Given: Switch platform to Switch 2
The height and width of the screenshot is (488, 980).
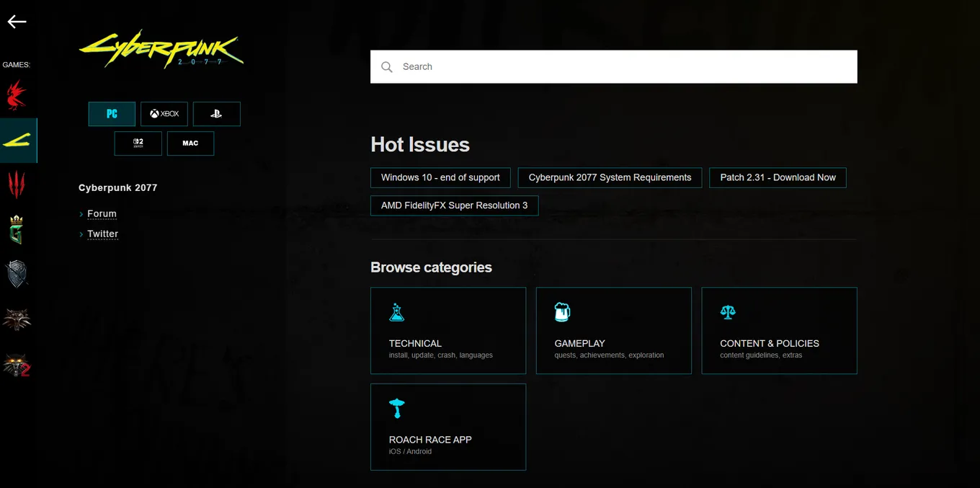Looking at the screenshot, I should pyautogui.click(x=138, y=143).
